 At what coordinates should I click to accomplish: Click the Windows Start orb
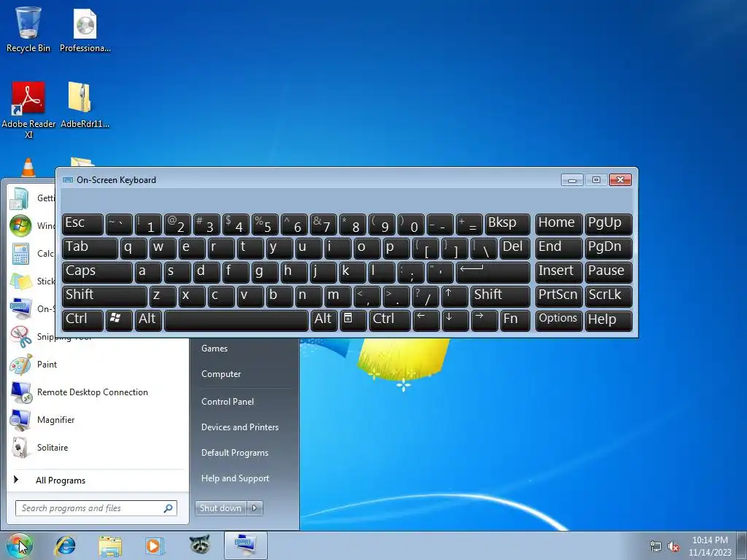20,545
